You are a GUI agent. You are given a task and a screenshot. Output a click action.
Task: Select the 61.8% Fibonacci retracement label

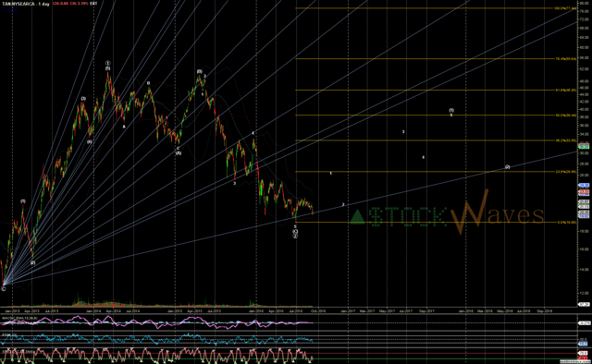pyautogui.click(x=565, y=91)
